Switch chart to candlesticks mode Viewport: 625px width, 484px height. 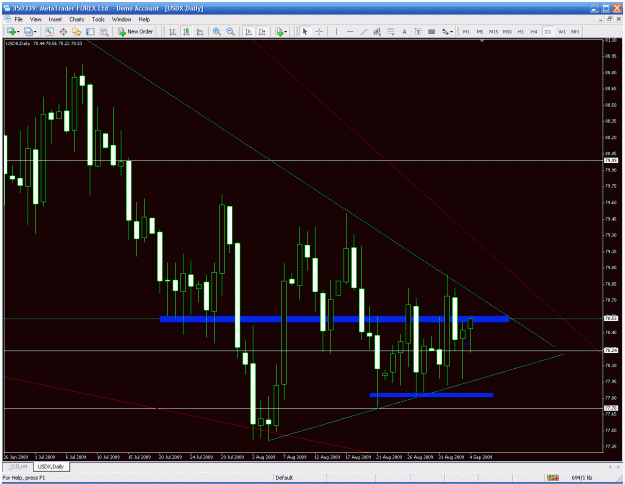186,31
